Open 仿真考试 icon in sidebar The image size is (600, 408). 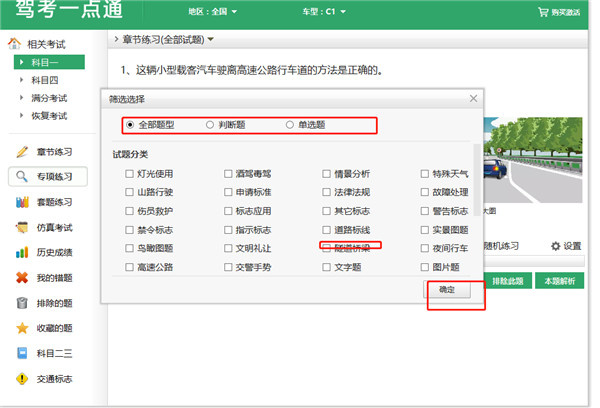22,228
